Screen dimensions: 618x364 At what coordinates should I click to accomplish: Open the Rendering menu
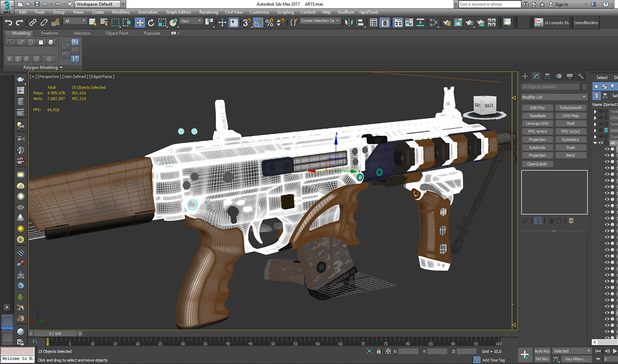point(209,12)
